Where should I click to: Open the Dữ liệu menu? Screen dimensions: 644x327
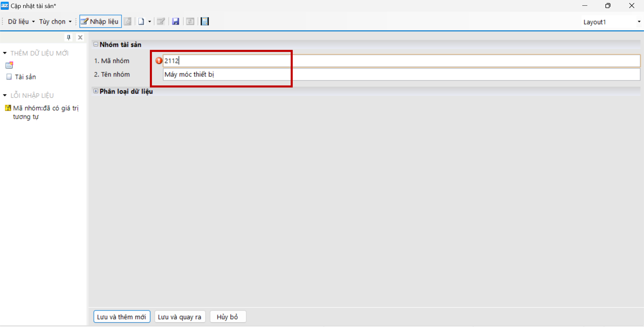tap(21, 22)
